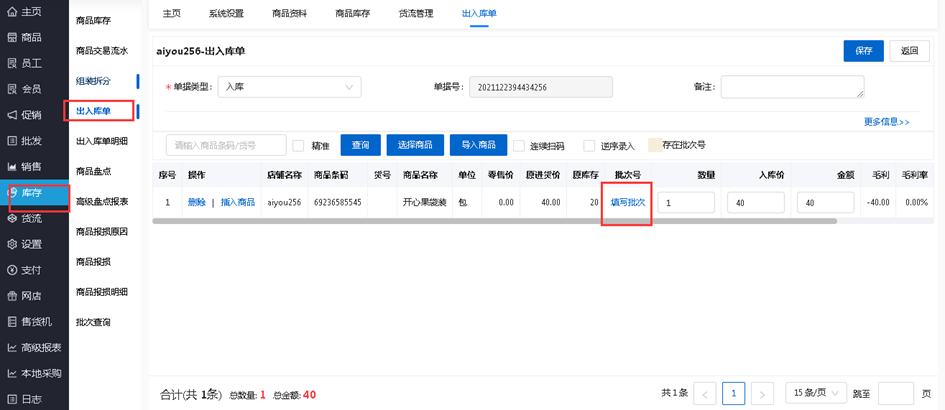Click the 本地采购 sidebar icon

coord(12,373)
